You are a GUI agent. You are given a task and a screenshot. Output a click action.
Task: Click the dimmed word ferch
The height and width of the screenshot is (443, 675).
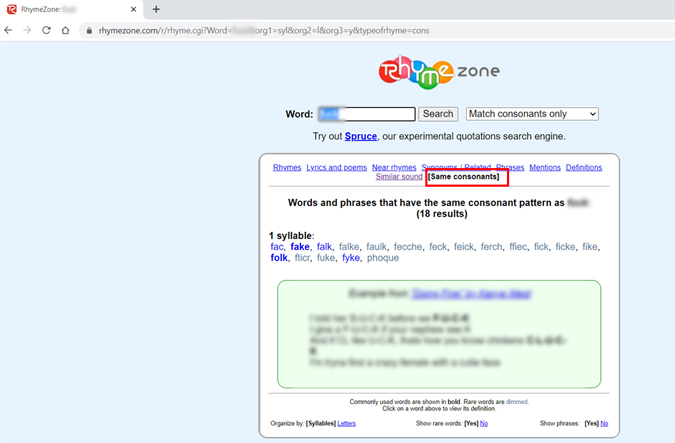491,247
